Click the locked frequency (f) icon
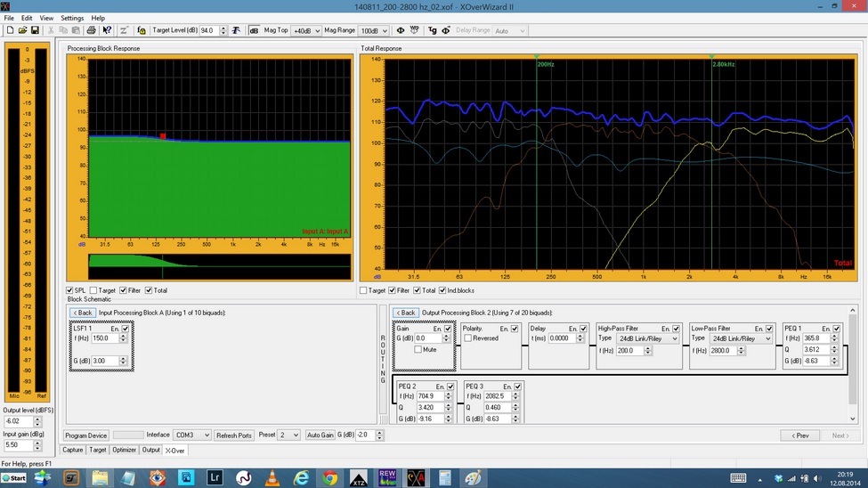868x488 pixels. pyautogui.click(x=142, y=30)
